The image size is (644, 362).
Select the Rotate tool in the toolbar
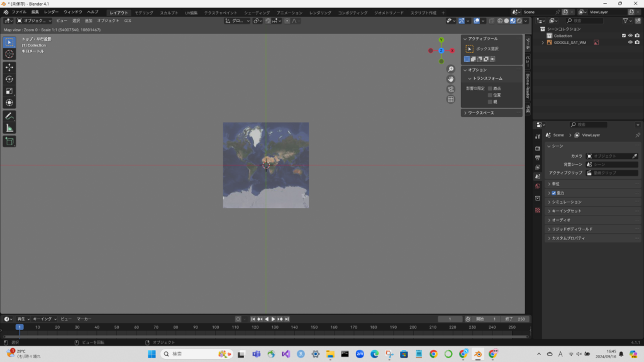9,79
